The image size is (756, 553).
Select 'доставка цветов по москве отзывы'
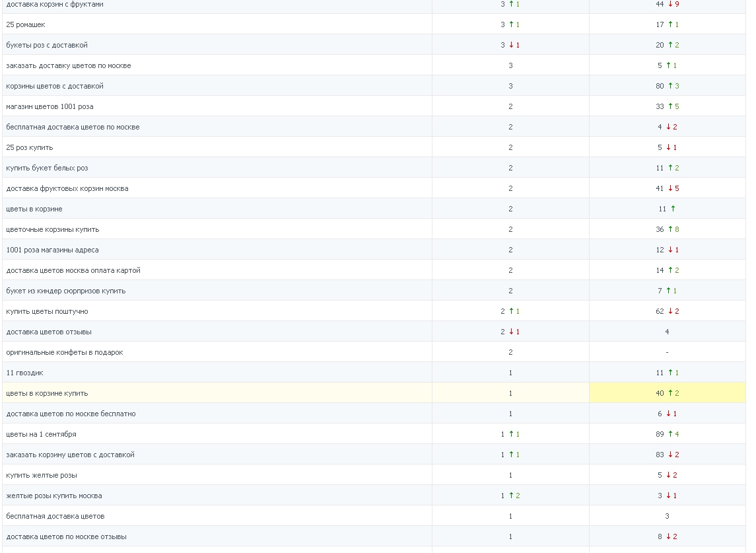(66, 537)
